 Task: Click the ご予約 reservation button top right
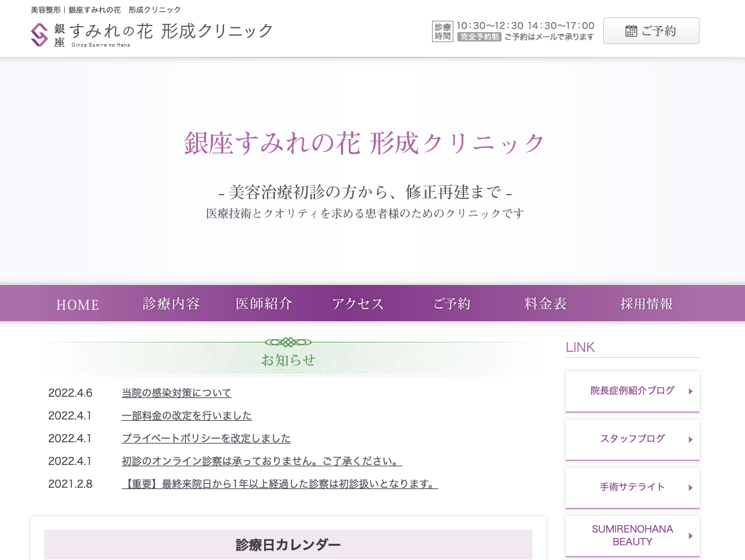[651, 30]
